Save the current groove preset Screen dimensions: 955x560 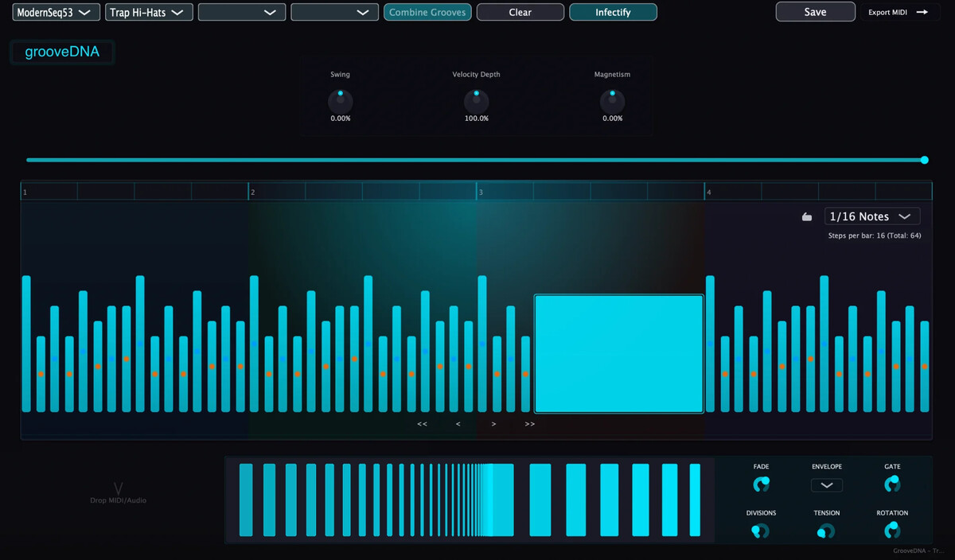(x=815, y=12)
